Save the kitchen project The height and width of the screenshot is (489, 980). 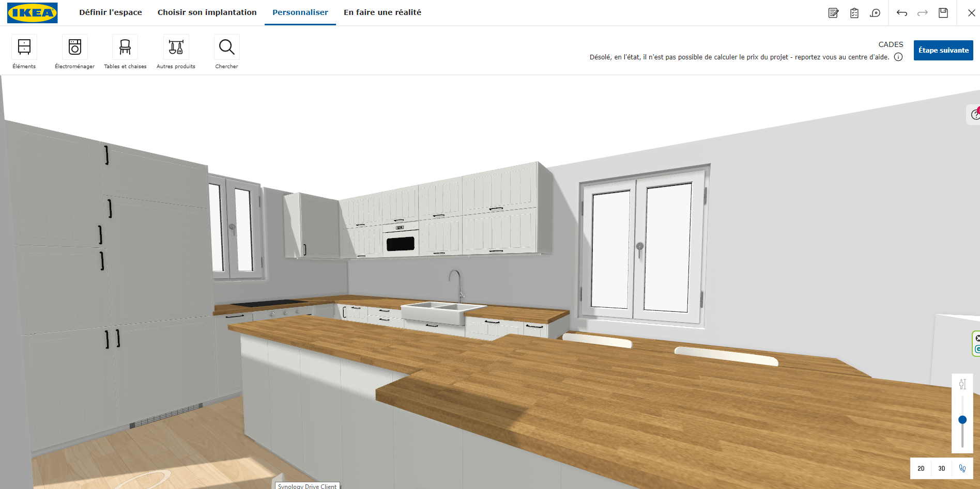click(x=943, y=13)
